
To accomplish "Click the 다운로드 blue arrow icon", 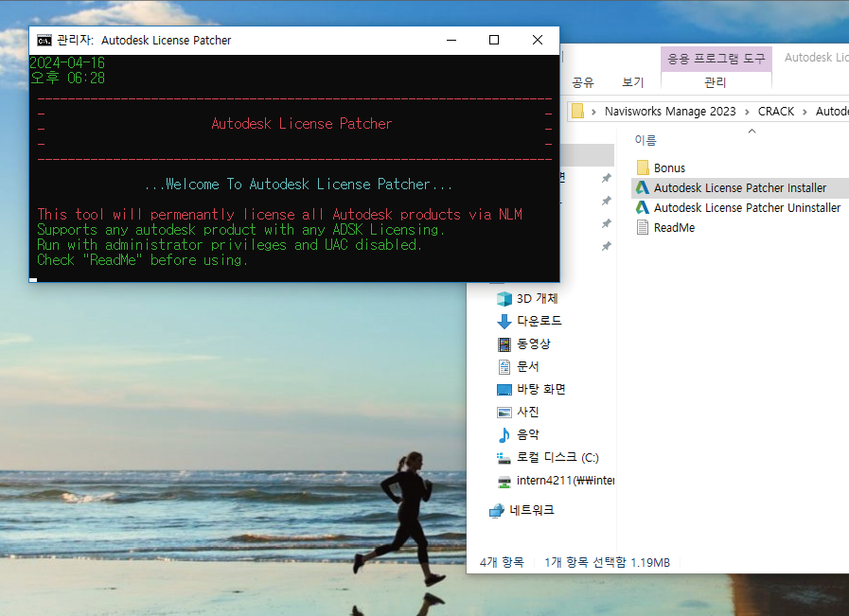I will (x=504, y=322).
